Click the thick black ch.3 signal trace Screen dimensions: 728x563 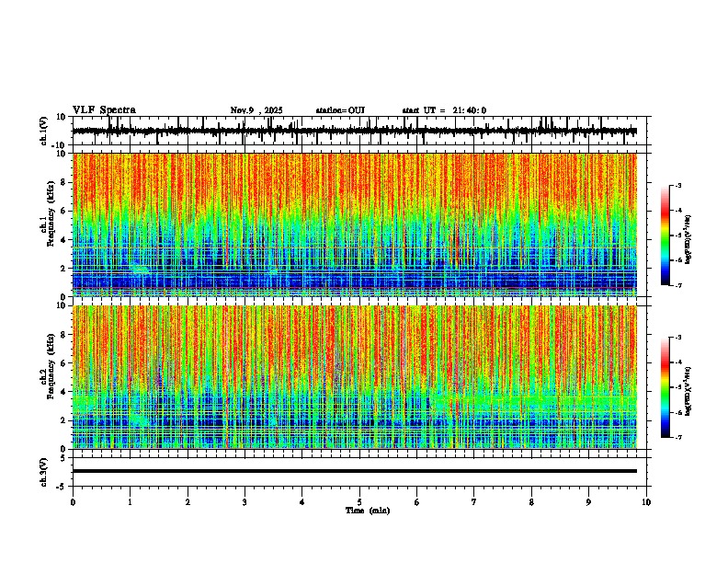coord(355,471)
